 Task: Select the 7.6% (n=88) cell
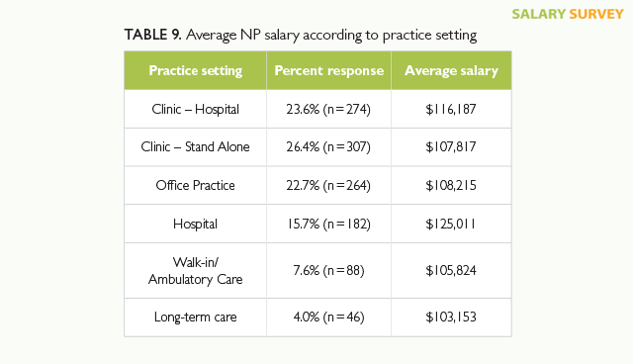pos(329,271)
